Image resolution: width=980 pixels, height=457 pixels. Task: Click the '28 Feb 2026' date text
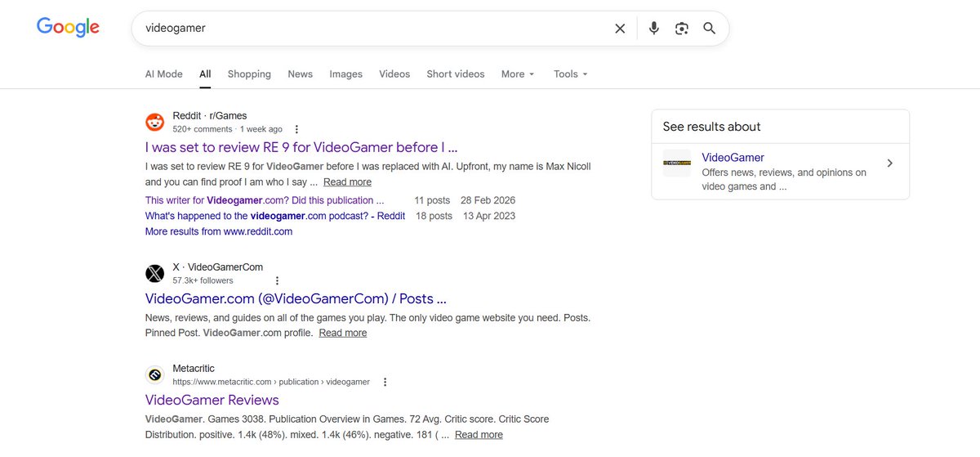coord(488,200)
